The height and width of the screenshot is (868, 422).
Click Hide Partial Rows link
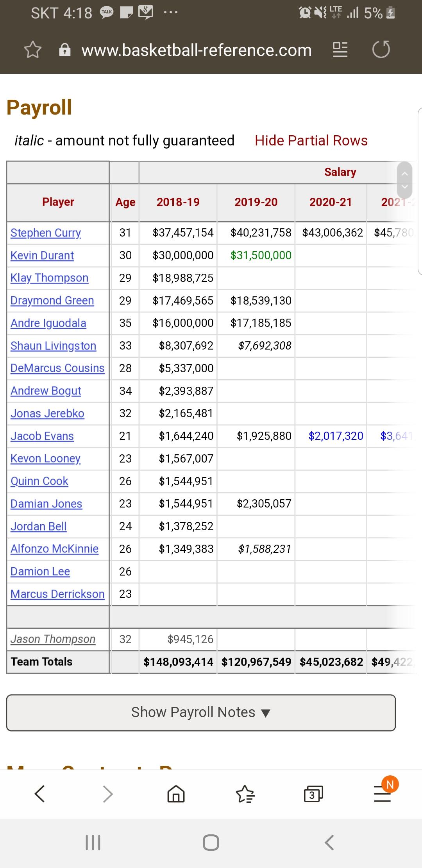pos(311,140)
